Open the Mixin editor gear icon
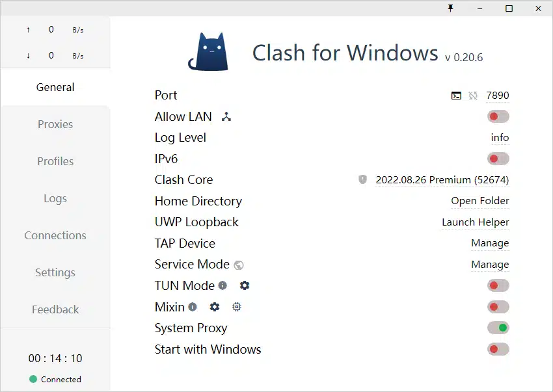Screen dimensions: 553x392 (215, 307)
